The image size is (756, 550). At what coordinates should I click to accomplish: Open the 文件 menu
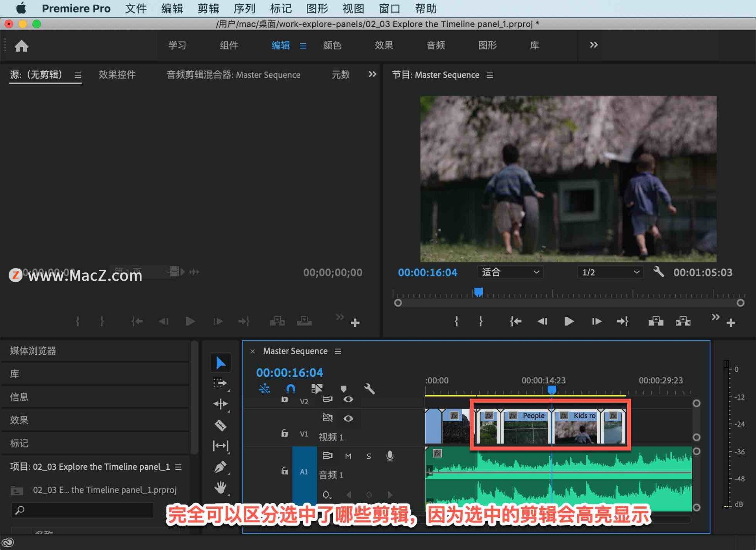136,8
